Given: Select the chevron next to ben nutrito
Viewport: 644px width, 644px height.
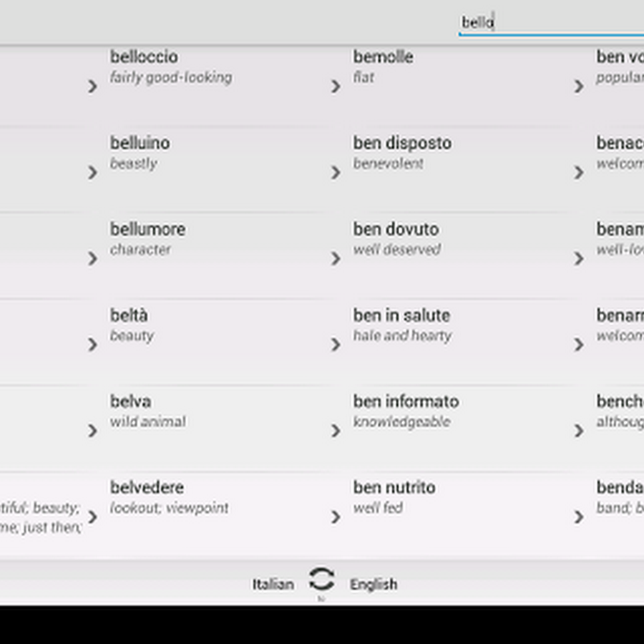Looking at the screenshot, I should [x=336, y=516].
